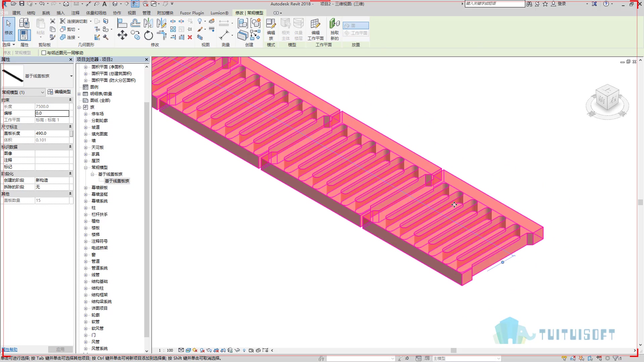Select the Move tool in Modify panel

[122, 35]
